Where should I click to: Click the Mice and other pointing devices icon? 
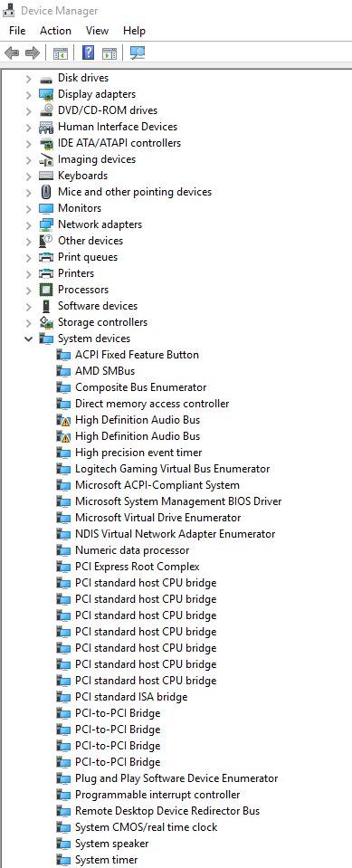coord(46,192)
